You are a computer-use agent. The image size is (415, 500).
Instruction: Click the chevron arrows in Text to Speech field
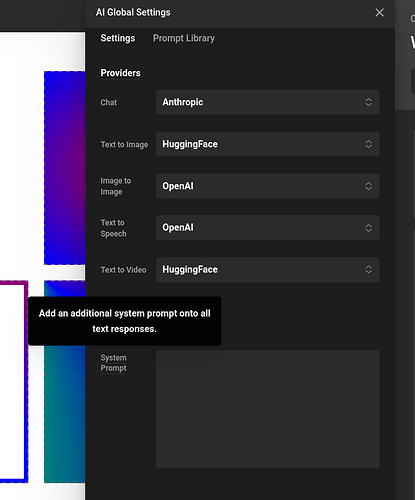(x=368, y=228)
